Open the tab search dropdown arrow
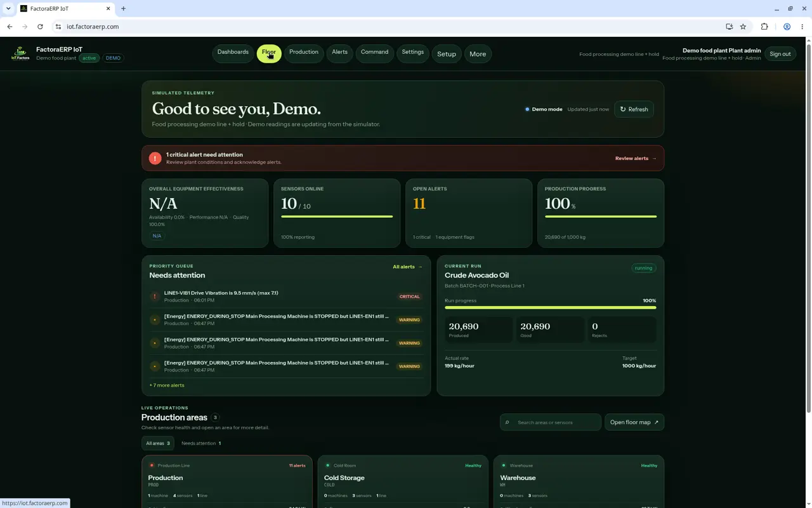This screenshot has height=508, width=812. 8,9
